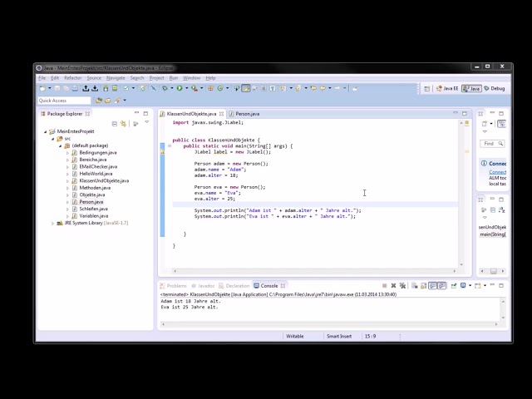Switch to the Declaration tab
Viewport: 532px width, 399px height.
[x=234, y=286]
